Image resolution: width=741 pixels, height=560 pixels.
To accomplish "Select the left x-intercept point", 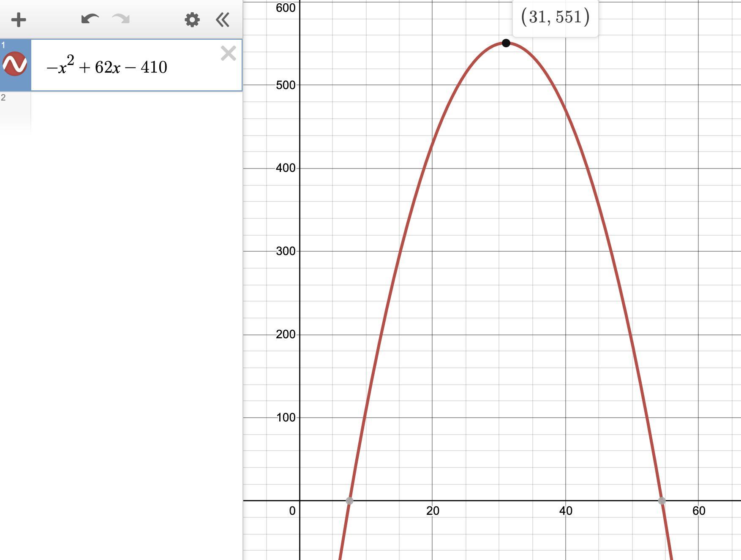I will coord(349,501).
